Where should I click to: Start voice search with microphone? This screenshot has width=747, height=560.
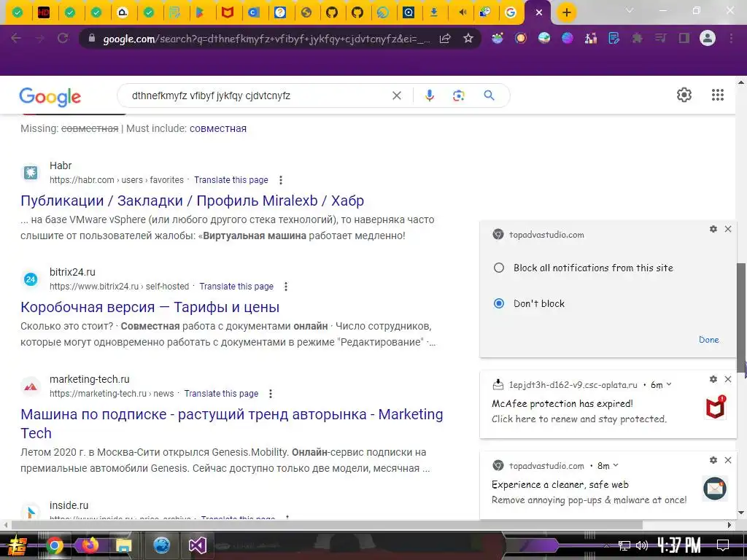click(429, 96)
